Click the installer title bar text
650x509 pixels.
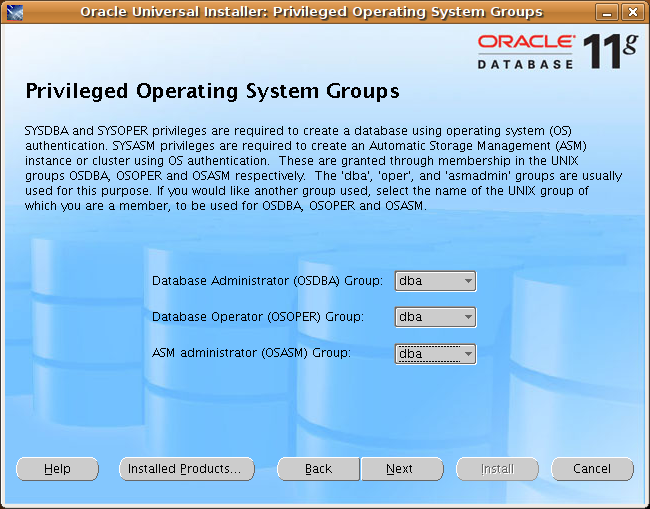click(311, 12)
